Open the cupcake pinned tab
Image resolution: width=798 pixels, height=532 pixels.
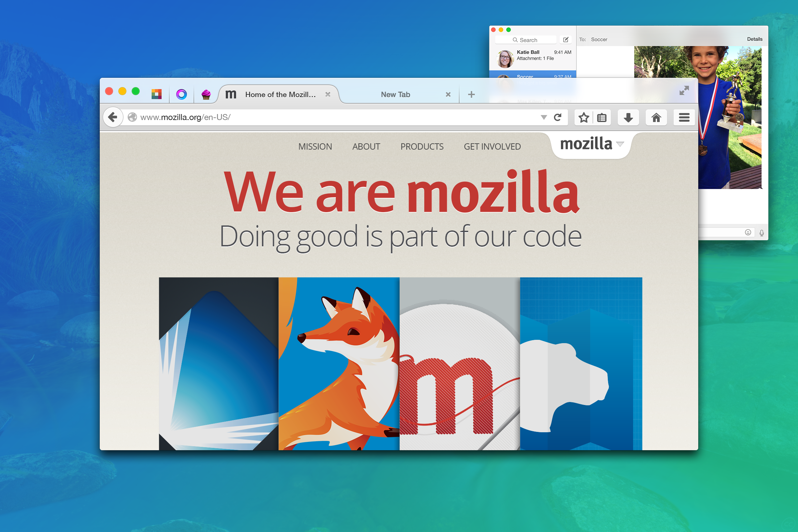click(x=206, y=94)
